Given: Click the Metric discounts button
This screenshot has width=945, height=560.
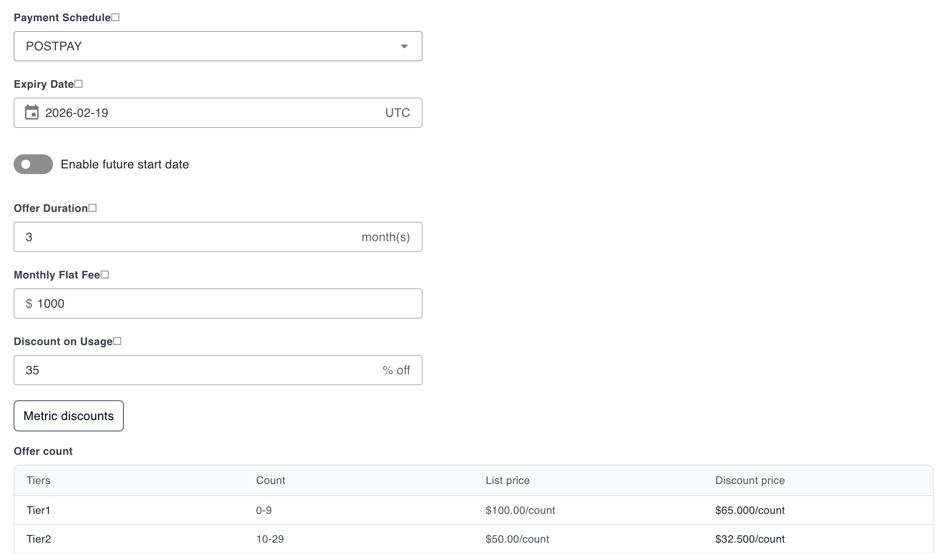Looking at the screenshot, I should coord(68,416).
